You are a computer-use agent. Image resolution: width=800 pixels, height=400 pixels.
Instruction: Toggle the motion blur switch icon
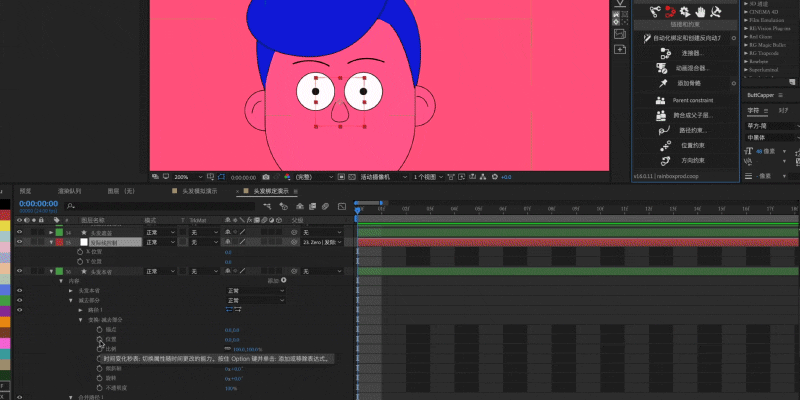[x=325, y=206]
